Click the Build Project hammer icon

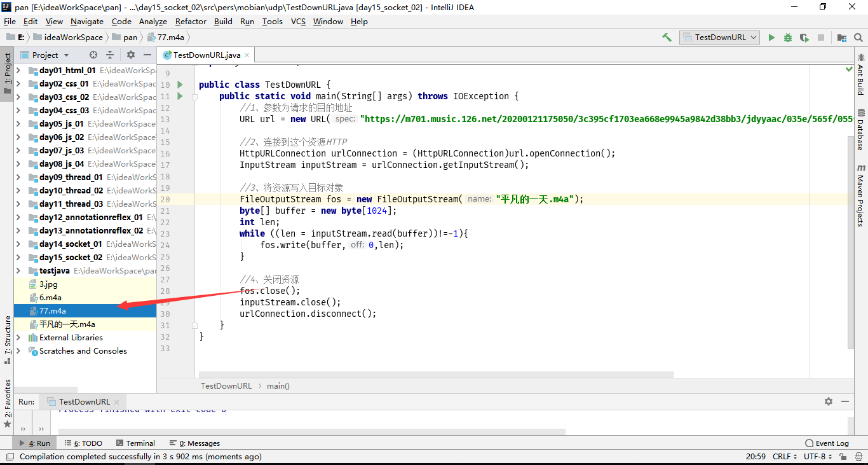(x=667, y=38)
